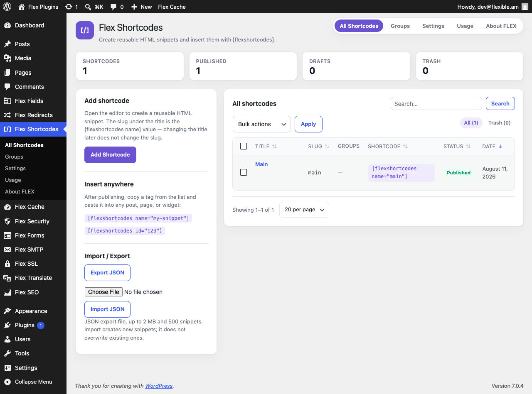Show the All (1) filter
The height and width of the screenshot is (394, 532).
[x=471, y=123]
